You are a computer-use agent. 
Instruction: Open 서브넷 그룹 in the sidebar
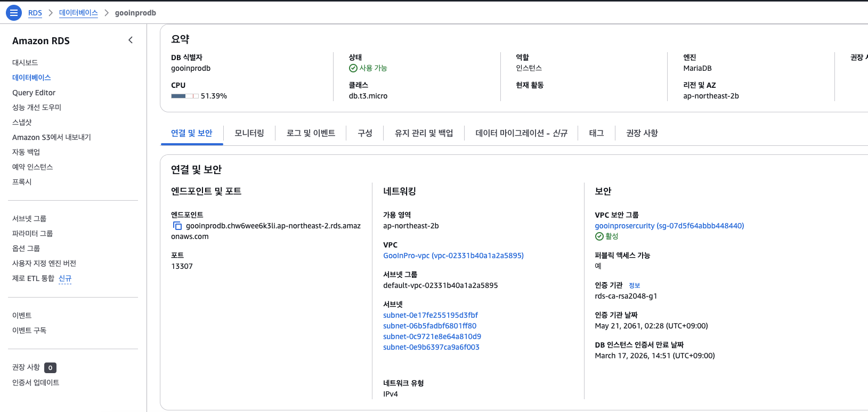pos(29,219)
